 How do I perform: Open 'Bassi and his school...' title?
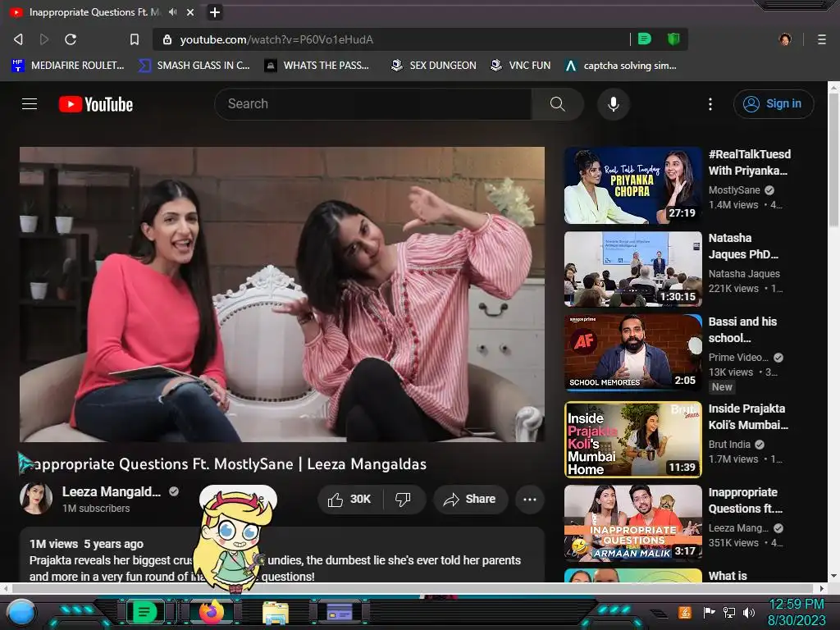742,330
